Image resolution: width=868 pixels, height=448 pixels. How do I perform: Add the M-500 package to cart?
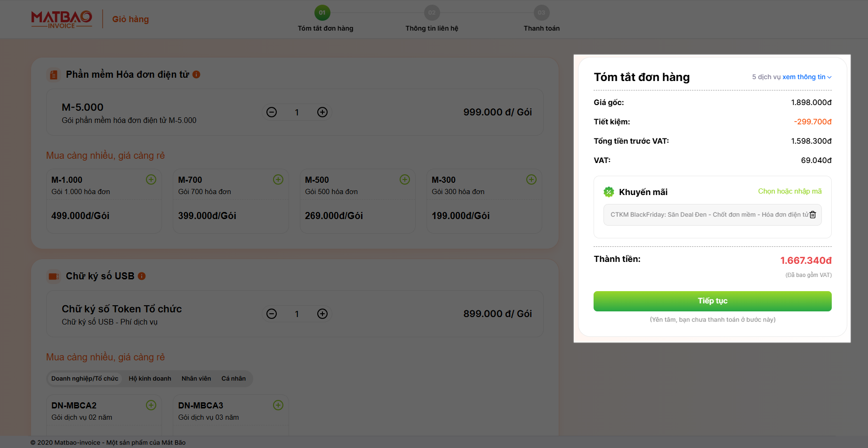point(405,179)
